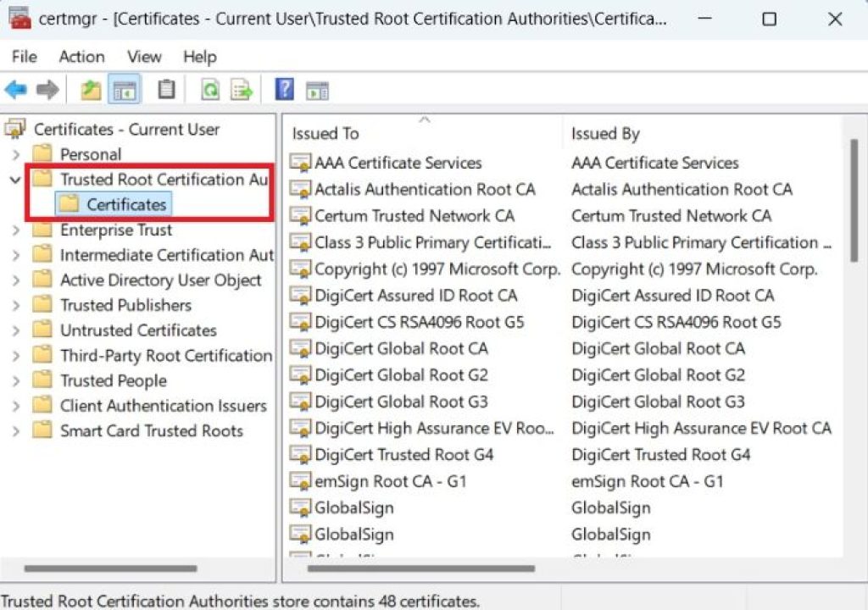Click the Enterprise Trust folder icon

click(42, 229)
